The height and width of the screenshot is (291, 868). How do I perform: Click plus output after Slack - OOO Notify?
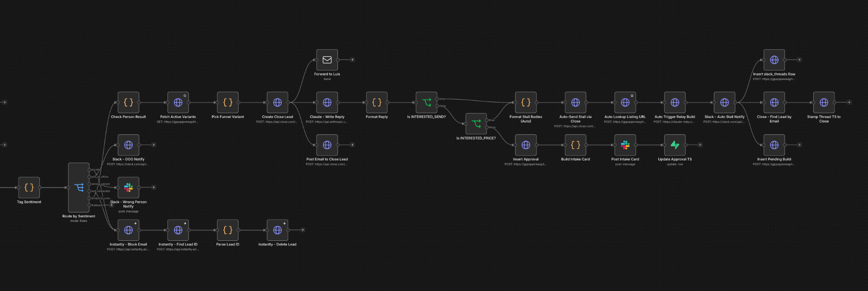(154, 145)
